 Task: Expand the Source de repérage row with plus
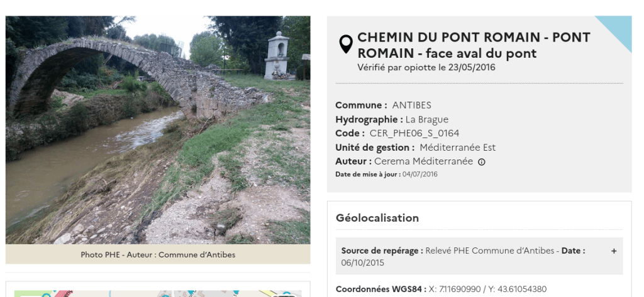click(614, 251)
